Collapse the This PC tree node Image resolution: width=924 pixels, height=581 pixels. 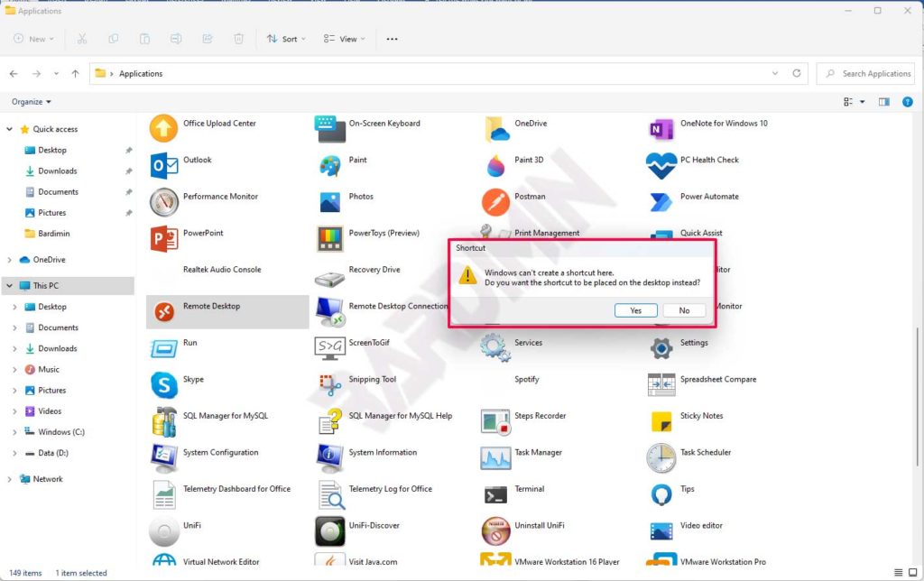[9, 286]
